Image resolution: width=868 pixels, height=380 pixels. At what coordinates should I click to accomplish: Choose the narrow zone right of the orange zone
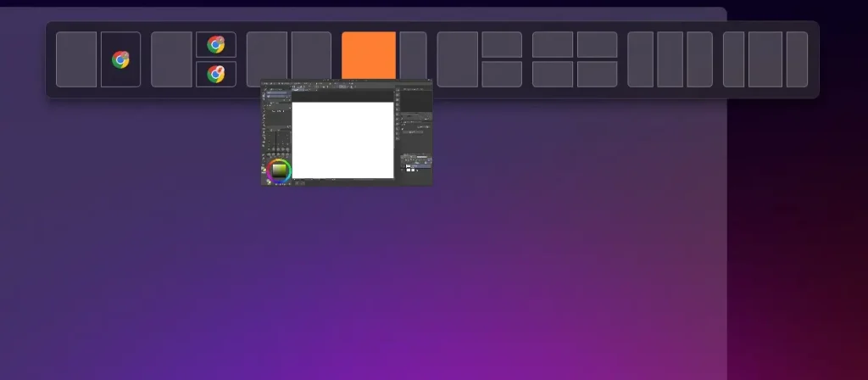(x=413, y=59)
